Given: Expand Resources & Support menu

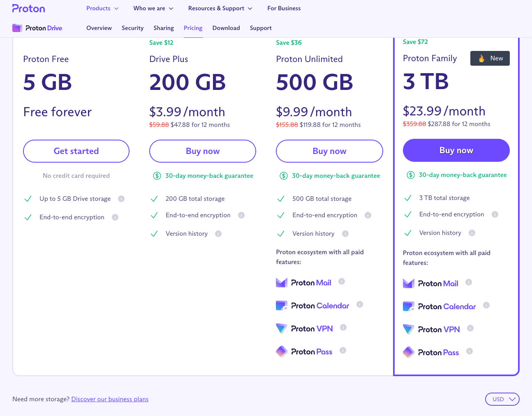Looking at the screenshot, I should pos(220,8).
